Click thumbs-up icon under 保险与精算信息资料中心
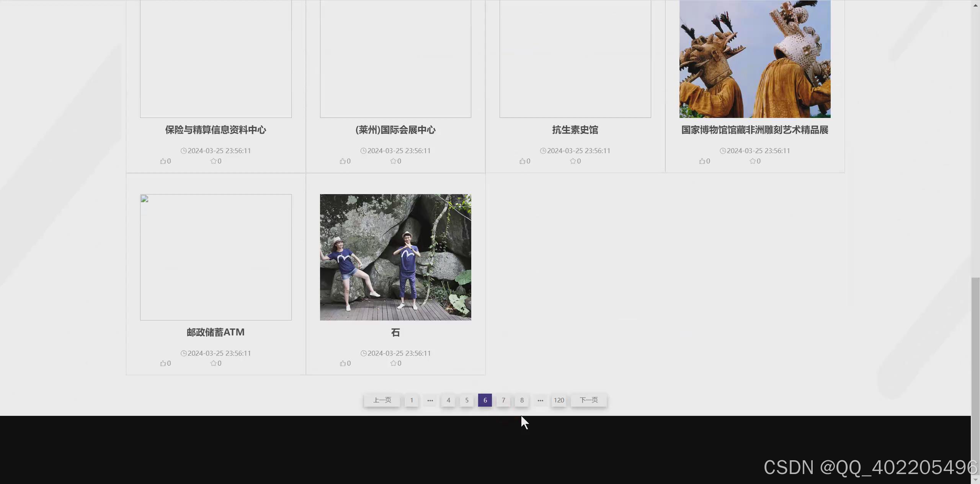This screenshot has width=980, height=484. (163, 161)
